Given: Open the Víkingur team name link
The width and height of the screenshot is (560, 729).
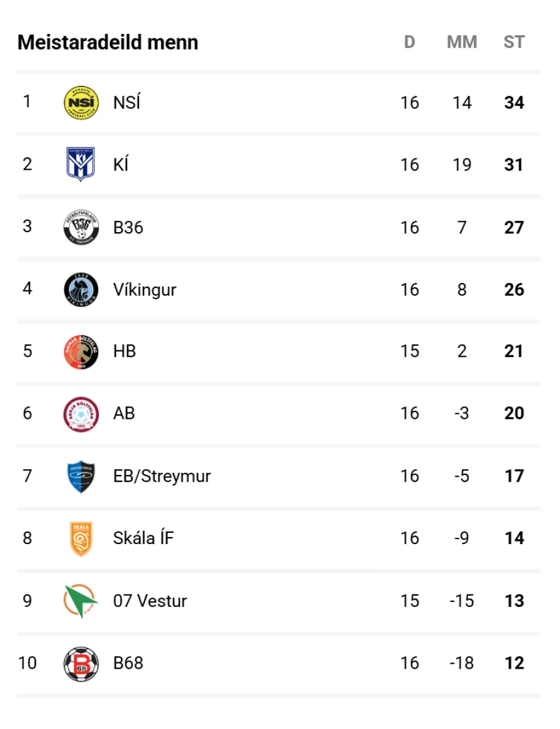Looking at the screenshot, I should (145, 289).
